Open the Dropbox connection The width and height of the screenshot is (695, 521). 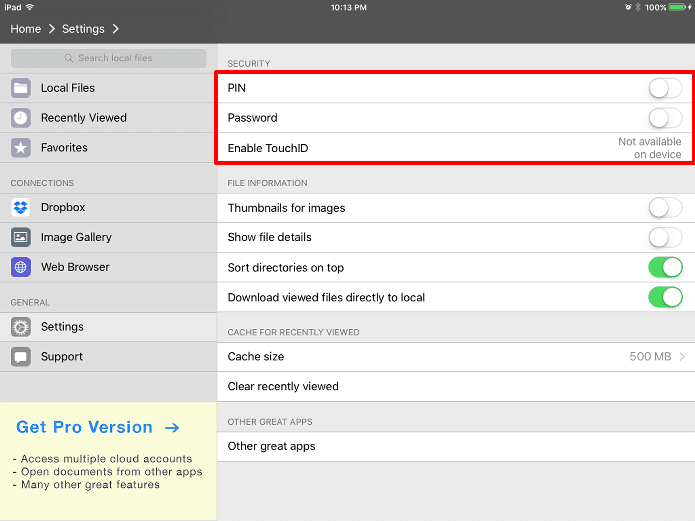[x=109, y=207]
